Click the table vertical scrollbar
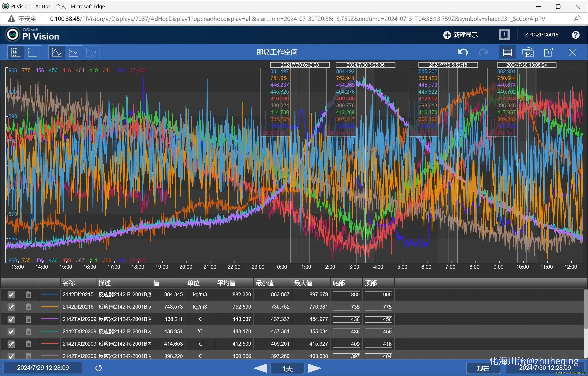588x376 pixels. [x=586, y=309]
